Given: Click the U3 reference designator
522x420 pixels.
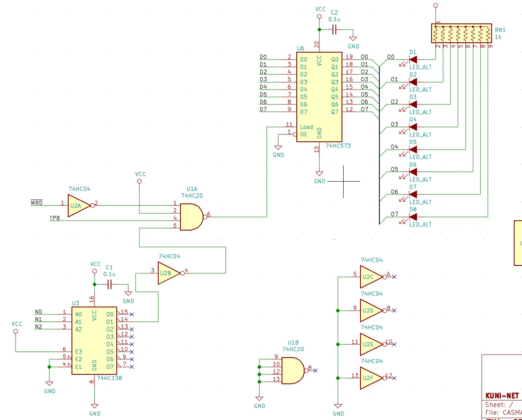Looking at the screenshot, I should 76,303.
